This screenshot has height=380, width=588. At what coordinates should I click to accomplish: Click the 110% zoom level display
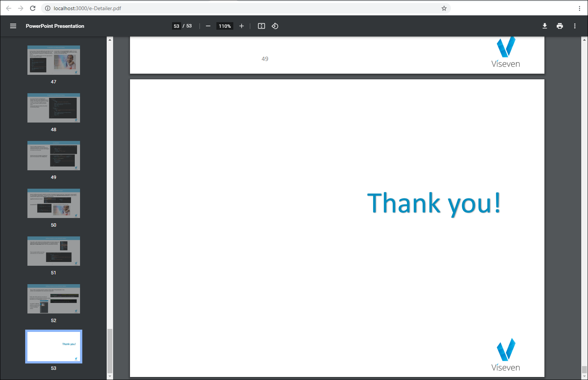[224, 26]
